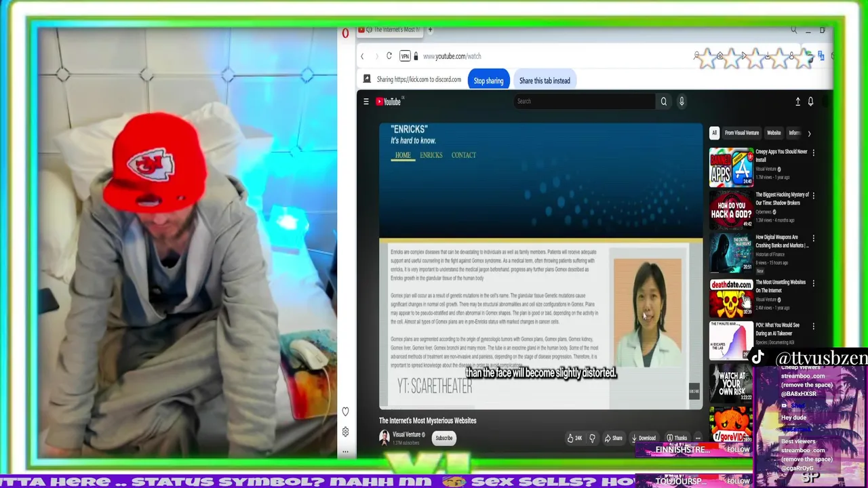The height and width of the screenshot is (488, 868).
Task: Click the ENRICKS menu item in video
Action: pyautogui.click(x=431, y=155)
